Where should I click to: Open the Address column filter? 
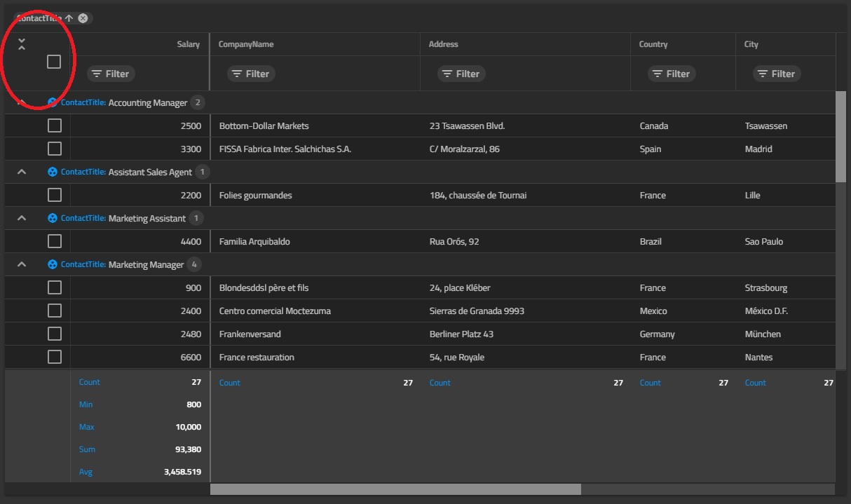point(461,73)
